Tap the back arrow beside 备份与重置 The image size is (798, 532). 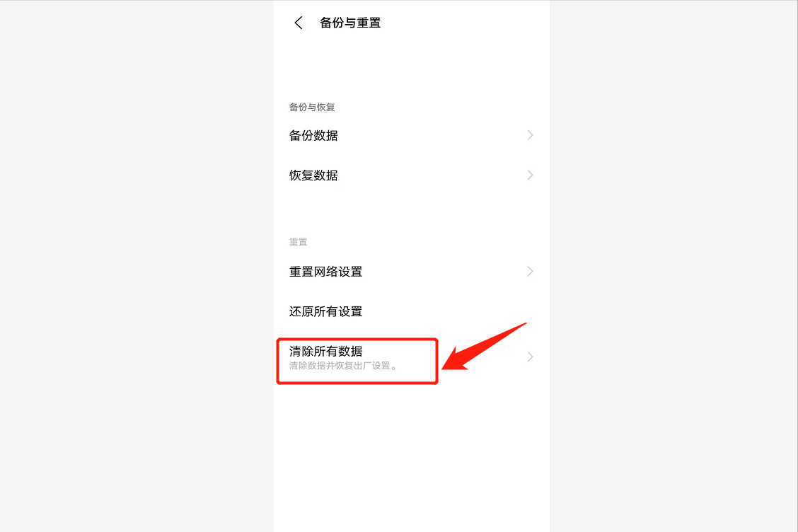(x=299, y=23)
